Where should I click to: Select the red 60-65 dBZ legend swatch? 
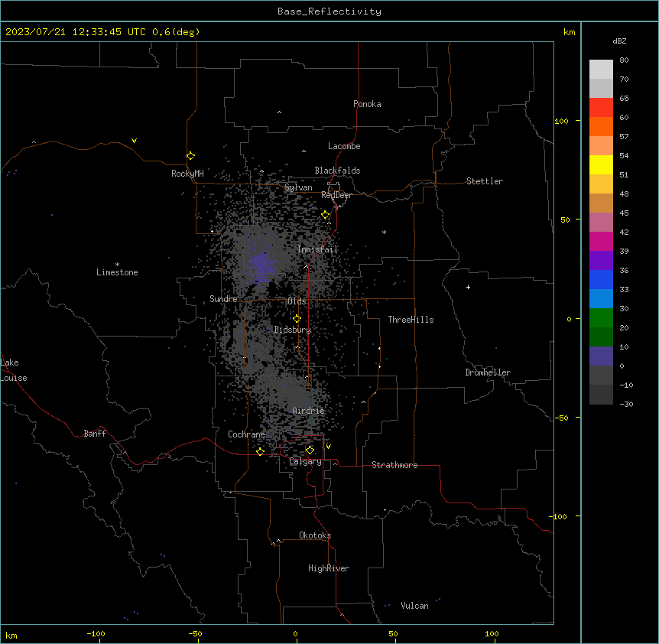tap(601, 107)
